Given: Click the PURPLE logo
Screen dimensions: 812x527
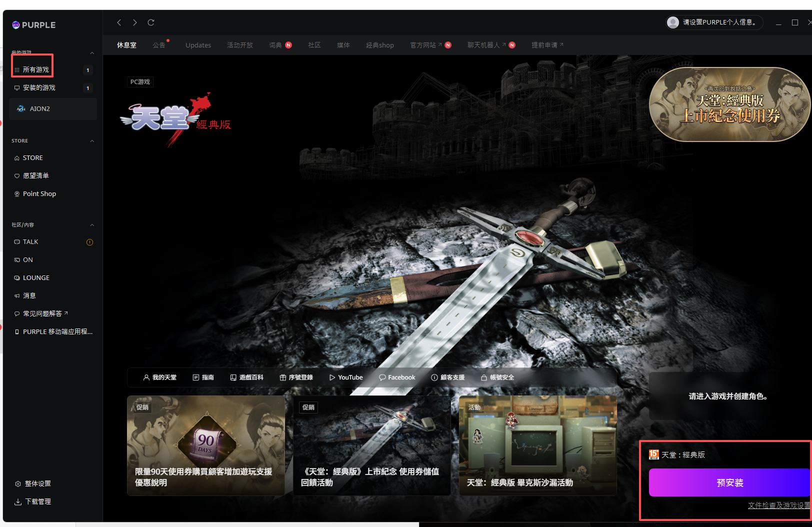Looking at the screenshot, I should coord(34,25).
